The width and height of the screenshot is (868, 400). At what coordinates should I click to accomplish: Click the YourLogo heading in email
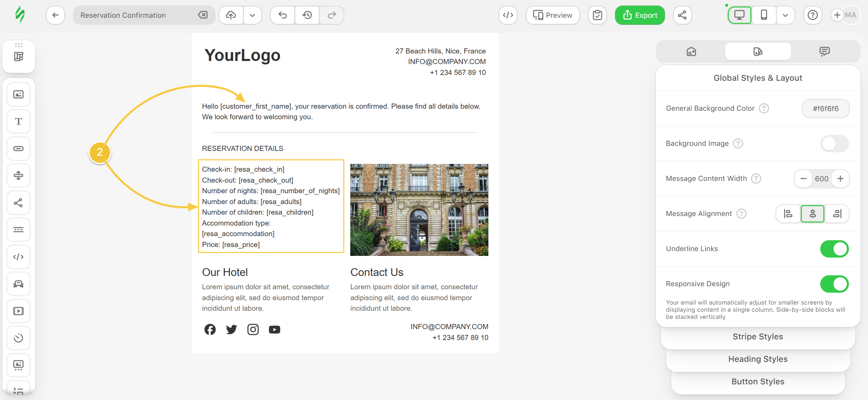(242, 55)
